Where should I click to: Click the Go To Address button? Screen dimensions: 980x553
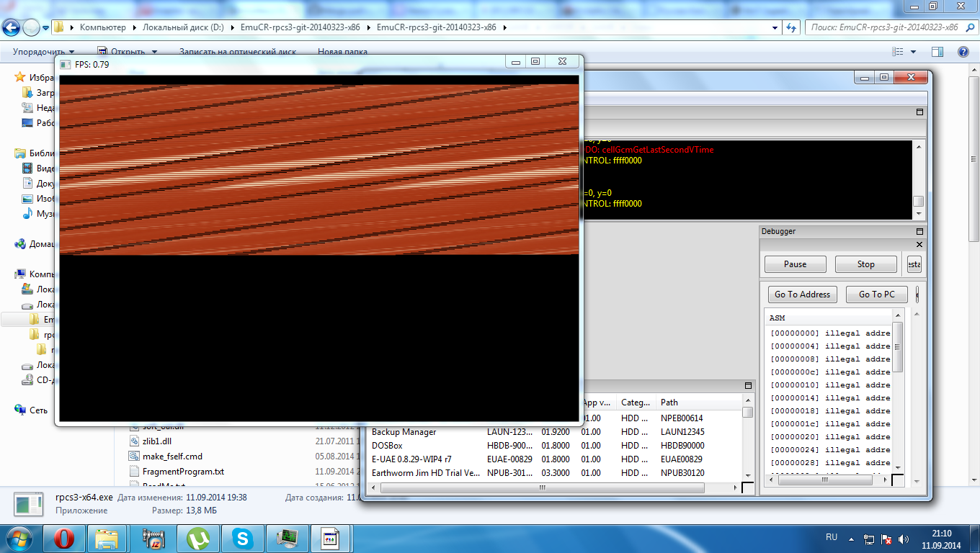802,294
